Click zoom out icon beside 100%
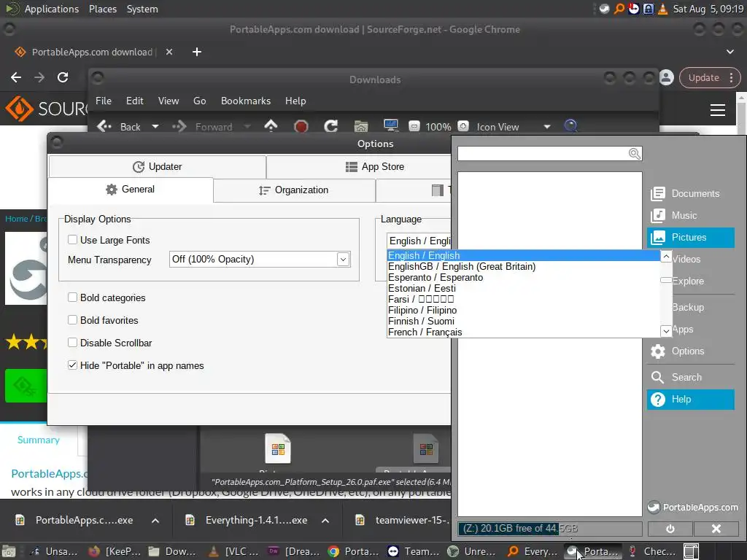 414,126
